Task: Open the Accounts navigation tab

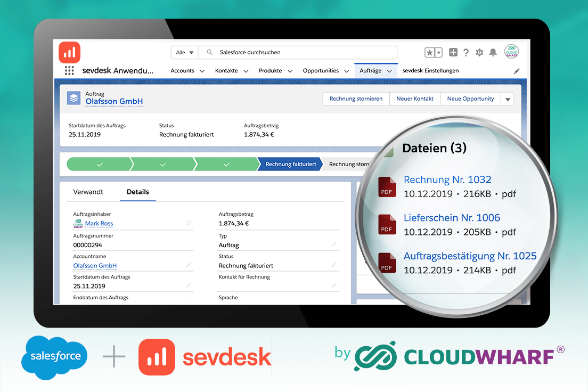Action: click(182, 70)
